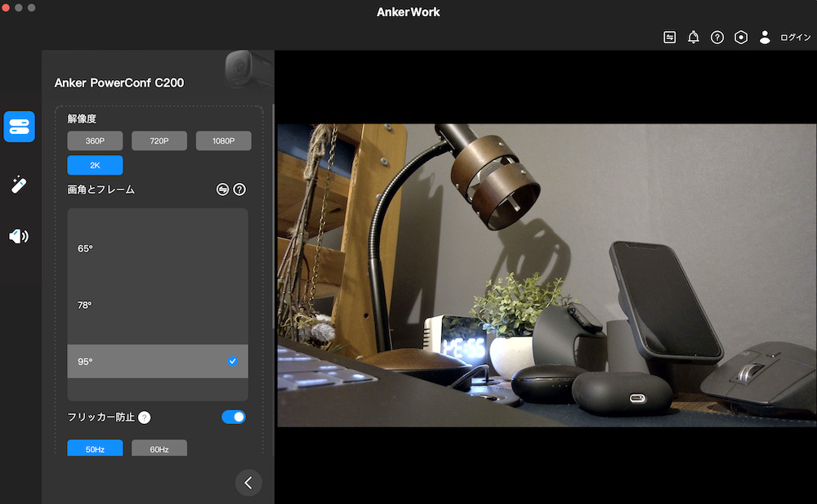Open help for フリッカー防止

(145, 417)
